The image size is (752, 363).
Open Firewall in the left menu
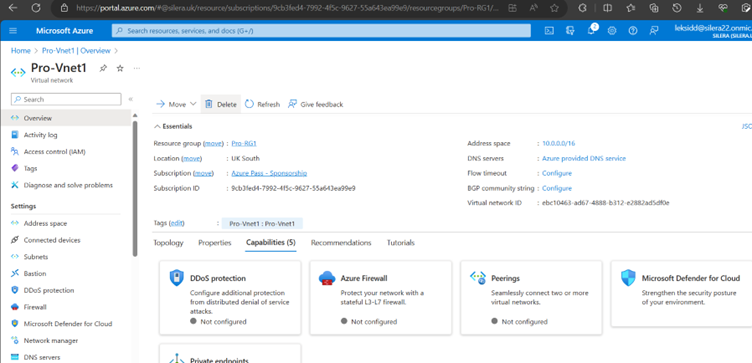[35, 307]
